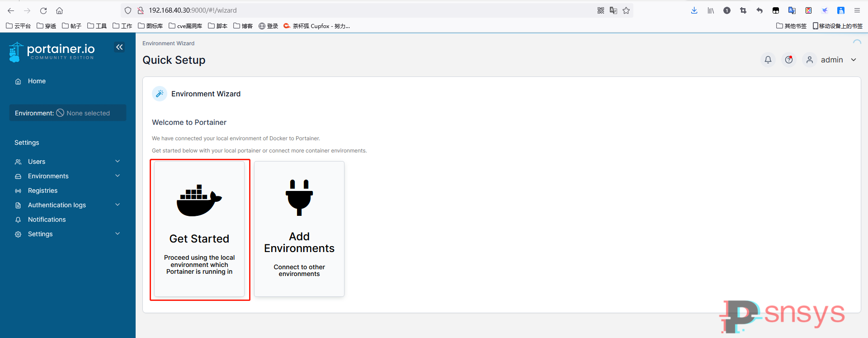Open the 工具 bookmark folder
Screen dimensions: 868x338
(x=97, y=26)
